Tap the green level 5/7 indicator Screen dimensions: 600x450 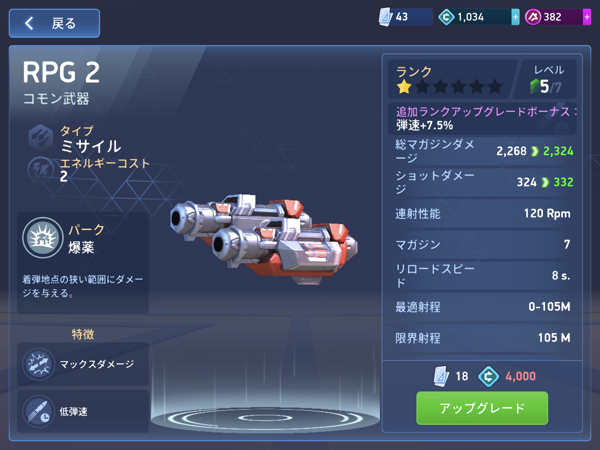coord(546,87)
